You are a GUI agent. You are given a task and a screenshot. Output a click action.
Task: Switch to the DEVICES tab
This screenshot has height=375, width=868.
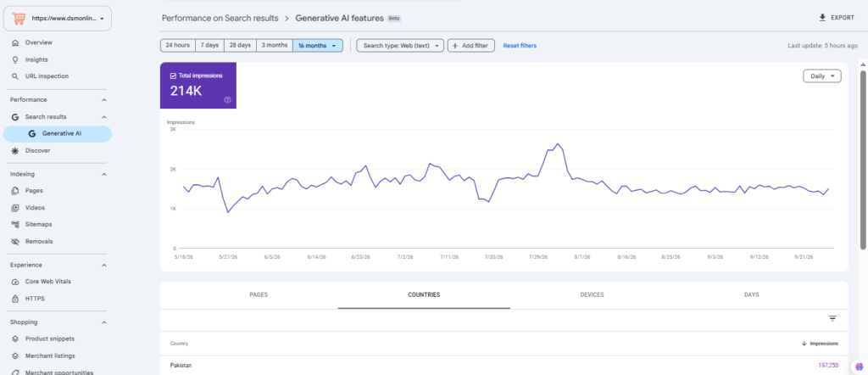point(592,294)
